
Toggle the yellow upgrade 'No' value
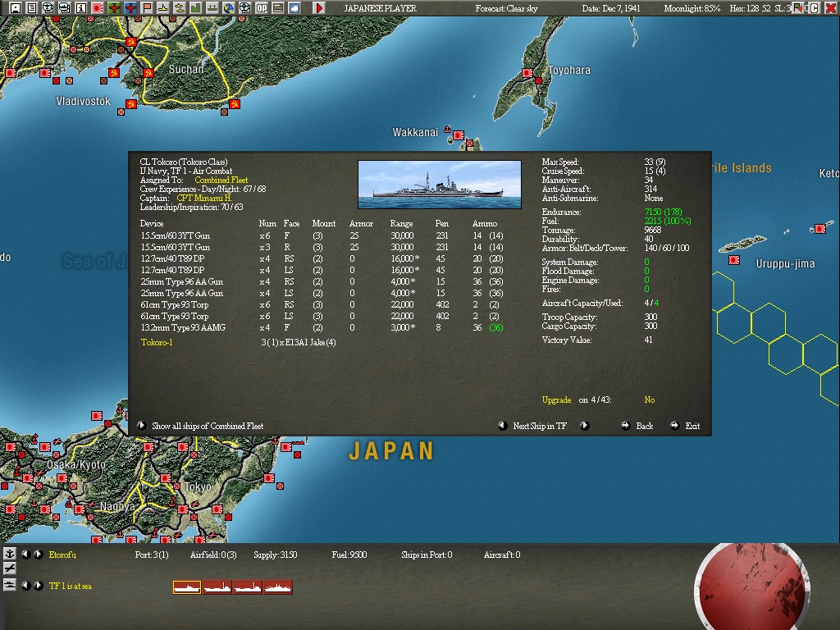pyautogui.click(x=650, y=399)
